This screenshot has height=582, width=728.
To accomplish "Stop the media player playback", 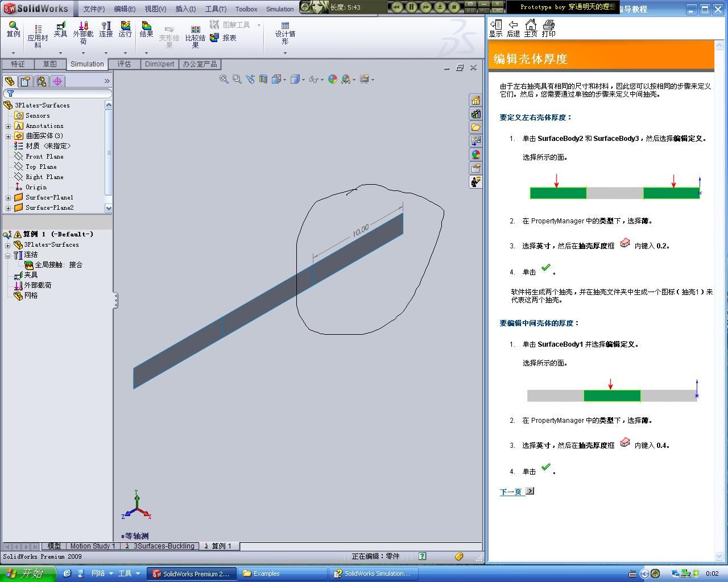I will pyautogui.click(x=454, y=7).
